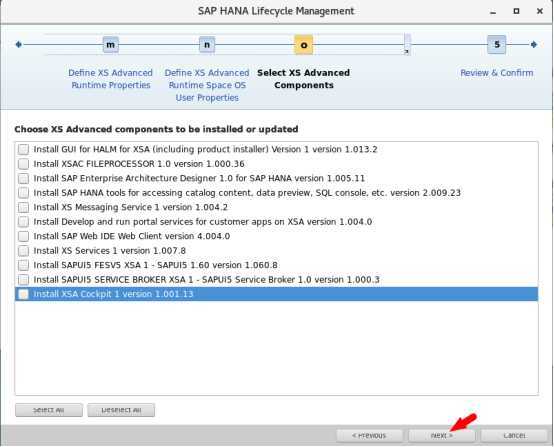Check Install XSA Cockpit 1 checkbox

(x=23, y=294)
